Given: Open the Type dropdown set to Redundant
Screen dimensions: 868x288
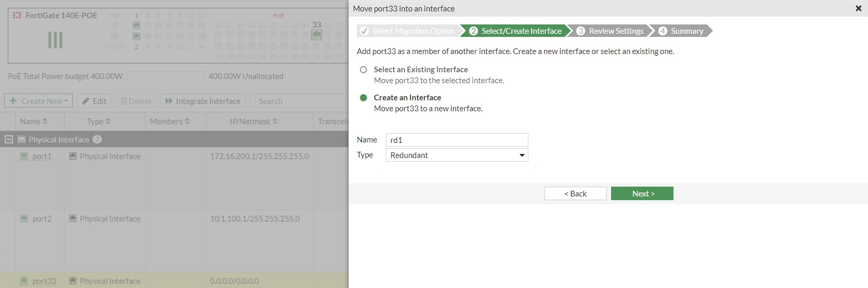Looking at the screenshot, I should coord(457,155).
